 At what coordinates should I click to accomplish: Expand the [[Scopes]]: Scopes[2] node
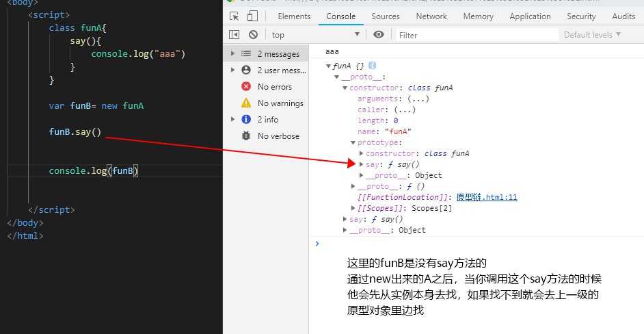pos(353,207)
